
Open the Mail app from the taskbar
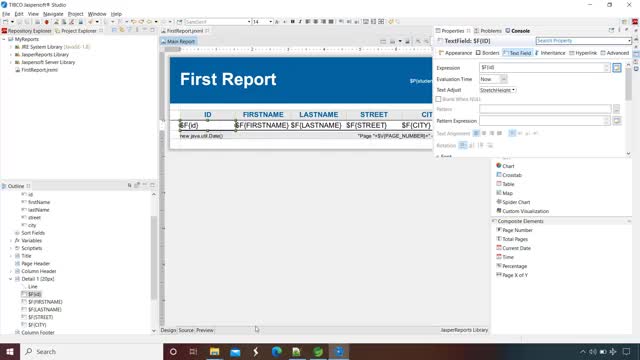coord(235,351)
